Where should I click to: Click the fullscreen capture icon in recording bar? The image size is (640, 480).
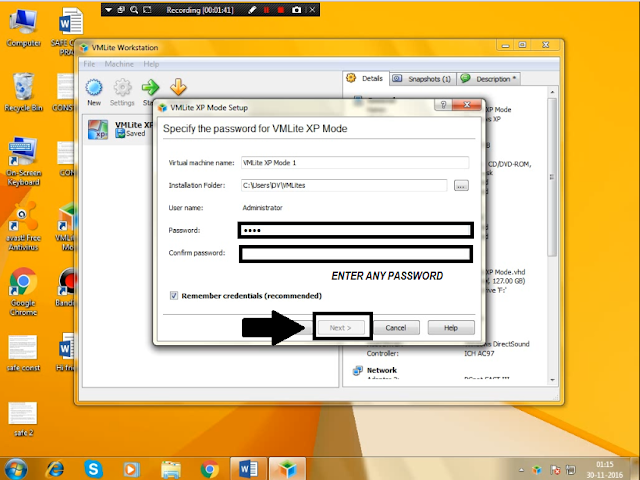(x=147, y=10)
